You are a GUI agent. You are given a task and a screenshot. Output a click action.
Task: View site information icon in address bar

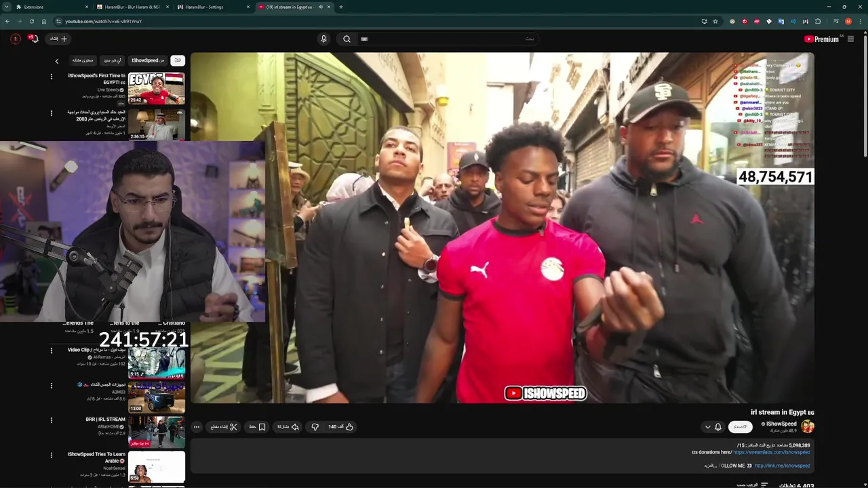point(58,21)
